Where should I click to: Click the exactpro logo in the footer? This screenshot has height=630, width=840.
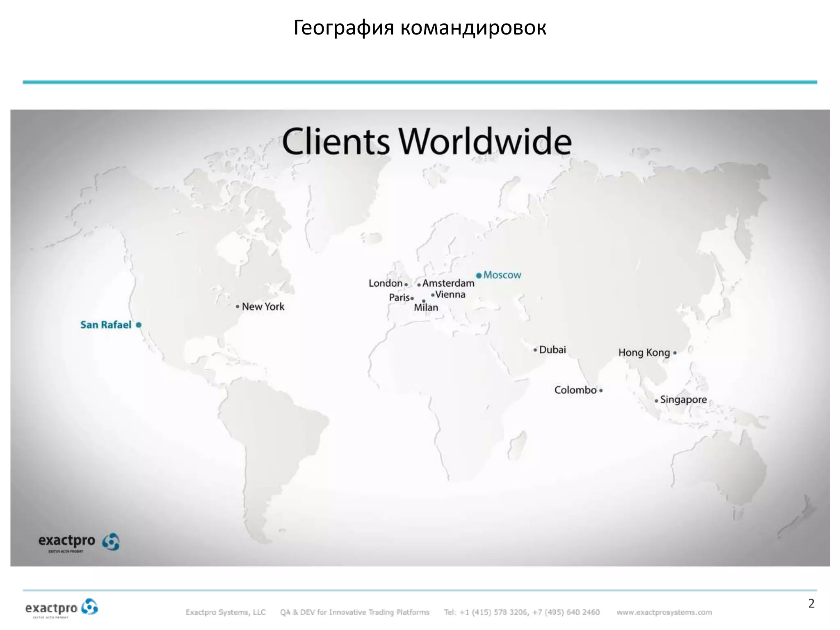(62, 608)
